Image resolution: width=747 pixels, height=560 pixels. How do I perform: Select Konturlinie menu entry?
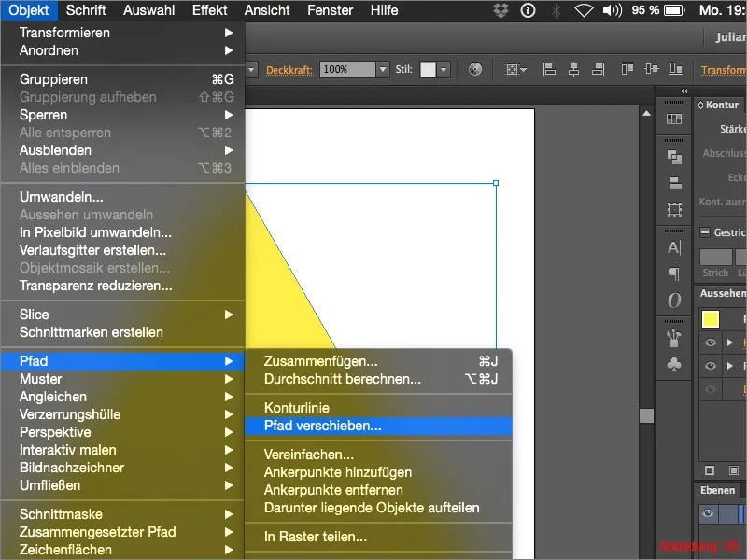(378, 408)
